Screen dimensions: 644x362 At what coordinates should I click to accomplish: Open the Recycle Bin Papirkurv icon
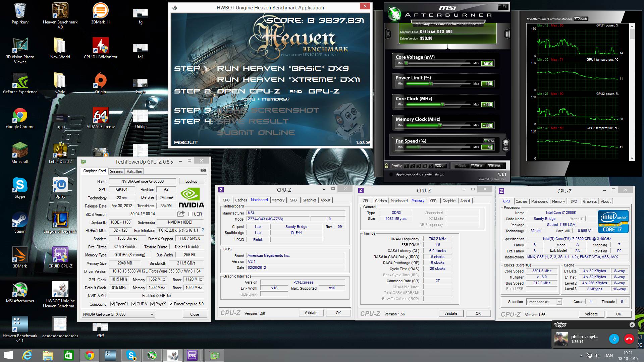pyautogui.click(x=20, y=13)
